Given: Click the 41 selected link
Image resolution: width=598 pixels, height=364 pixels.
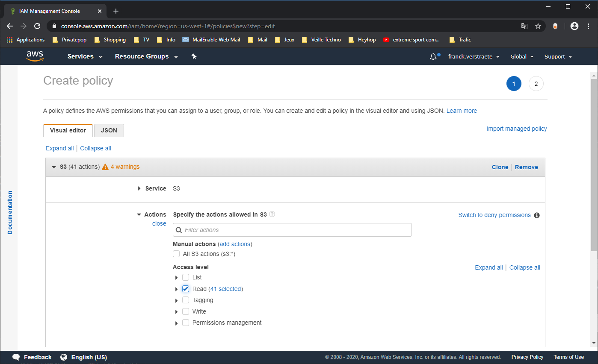Looking at the screenshot, I should coord(225,289).
